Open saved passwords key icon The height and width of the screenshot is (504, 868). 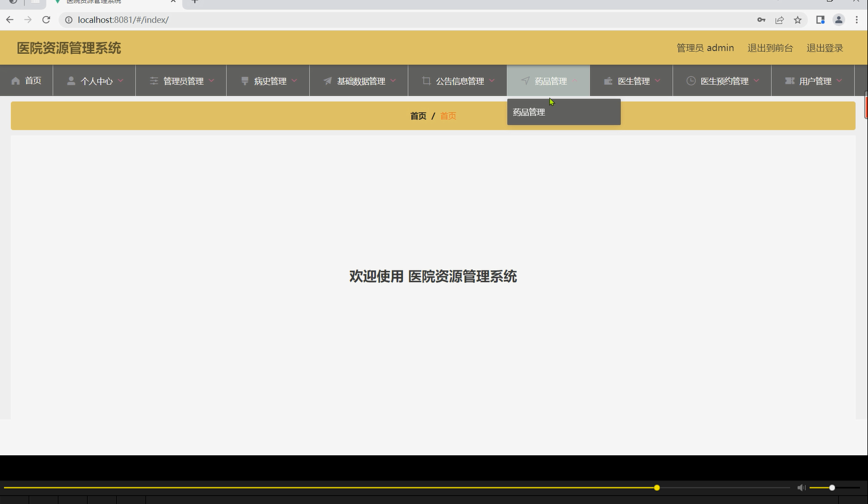(761, 19)
